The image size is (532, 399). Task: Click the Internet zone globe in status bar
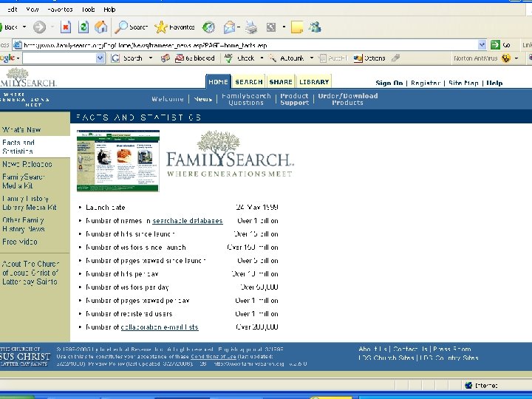click(x=468, y=385)
